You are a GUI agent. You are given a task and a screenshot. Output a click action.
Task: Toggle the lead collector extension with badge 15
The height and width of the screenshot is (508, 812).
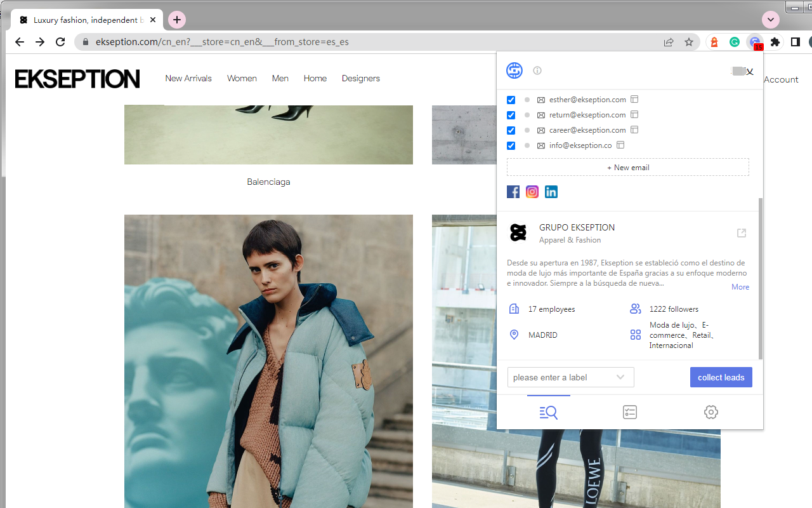(x=755, y=42)
